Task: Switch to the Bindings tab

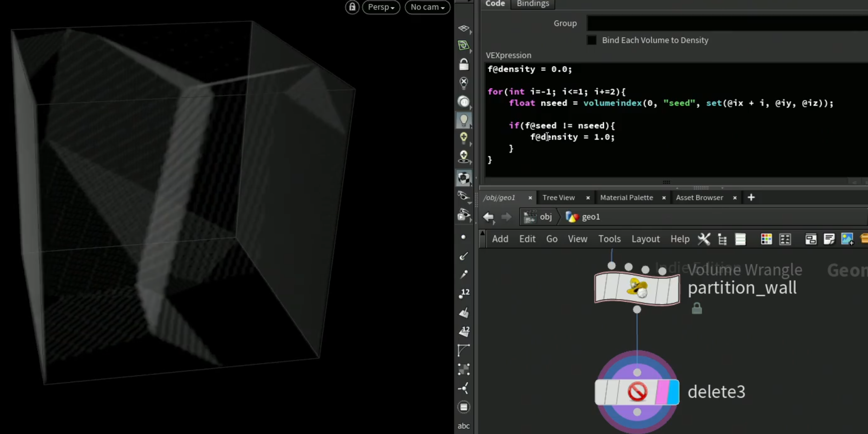Action: tap(533, 4)
